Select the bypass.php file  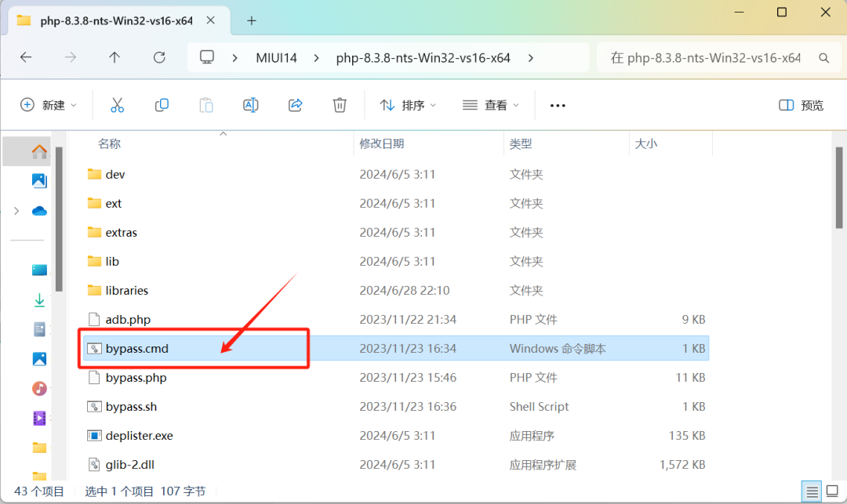point(396,378)
